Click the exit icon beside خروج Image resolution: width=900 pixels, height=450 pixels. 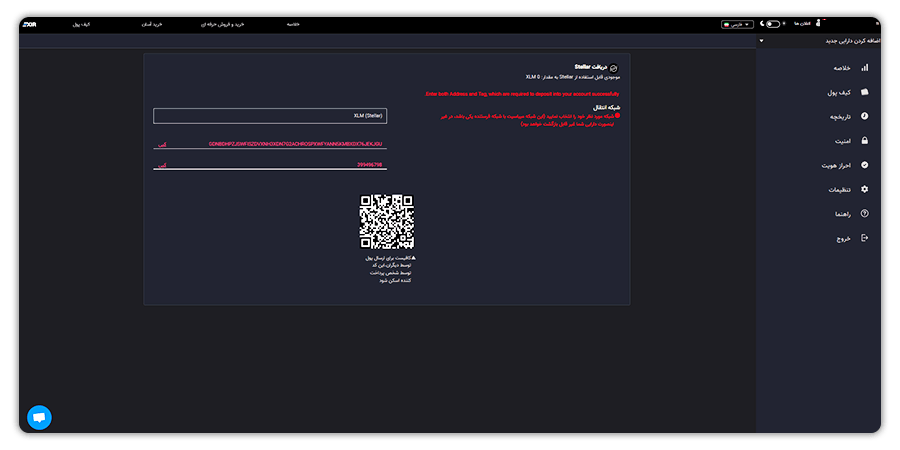pos(864,238)
